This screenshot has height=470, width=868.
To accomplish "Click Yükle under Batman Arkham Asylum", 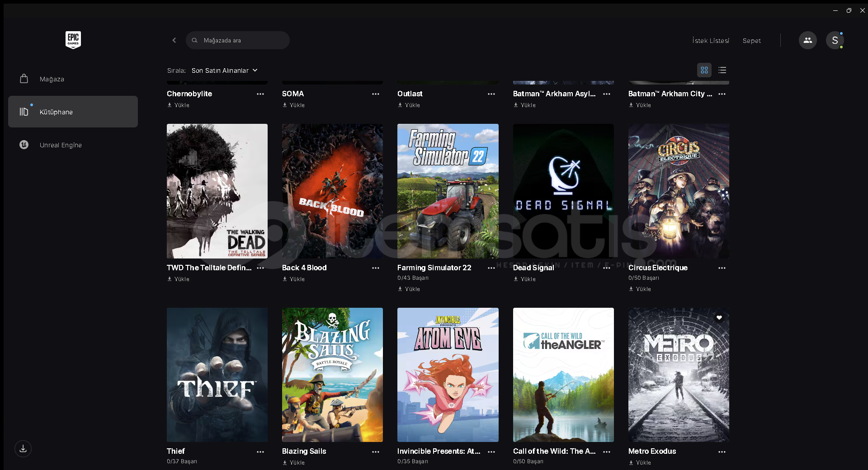I will 525,105.
